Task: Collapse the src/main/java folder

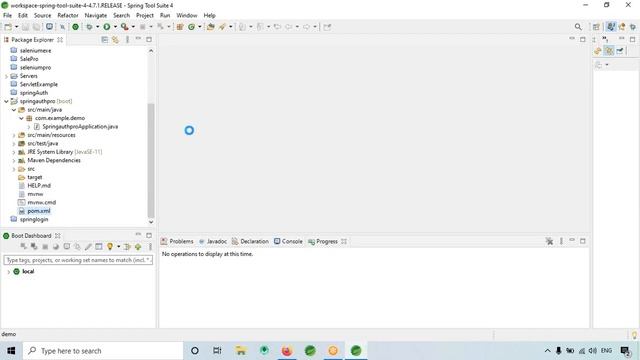Action: point(14,110)
